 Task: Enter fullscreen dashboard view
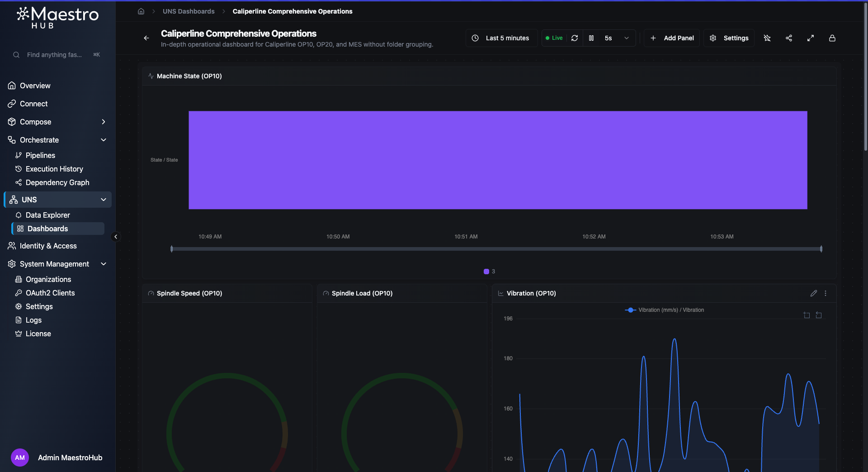tap(811, 38)
